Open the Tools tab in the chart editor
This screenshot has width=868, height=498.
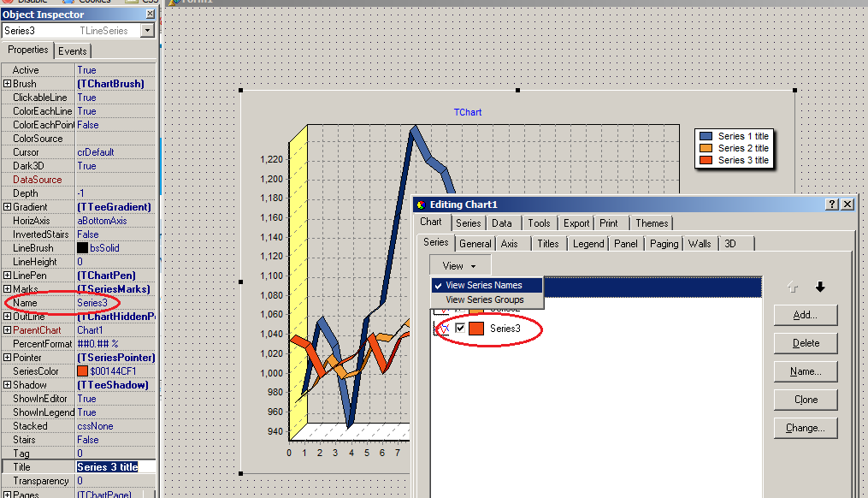pyautogui.click(x=539, y=223)
